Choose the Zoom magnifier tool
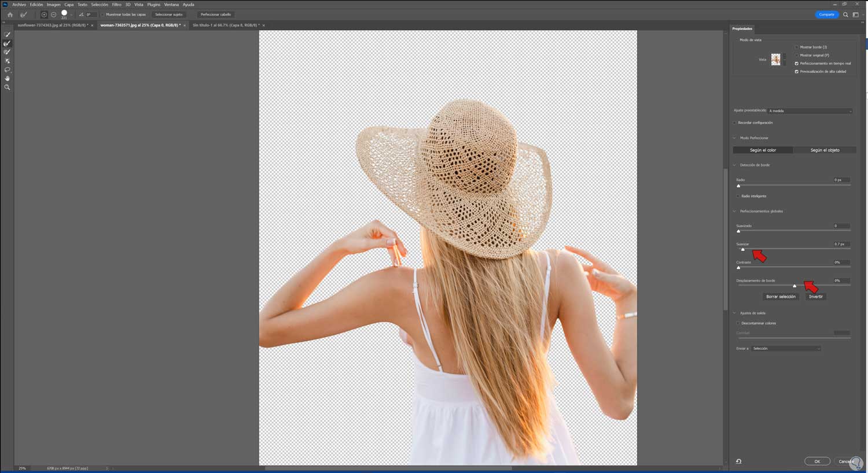 click(7, 87)
